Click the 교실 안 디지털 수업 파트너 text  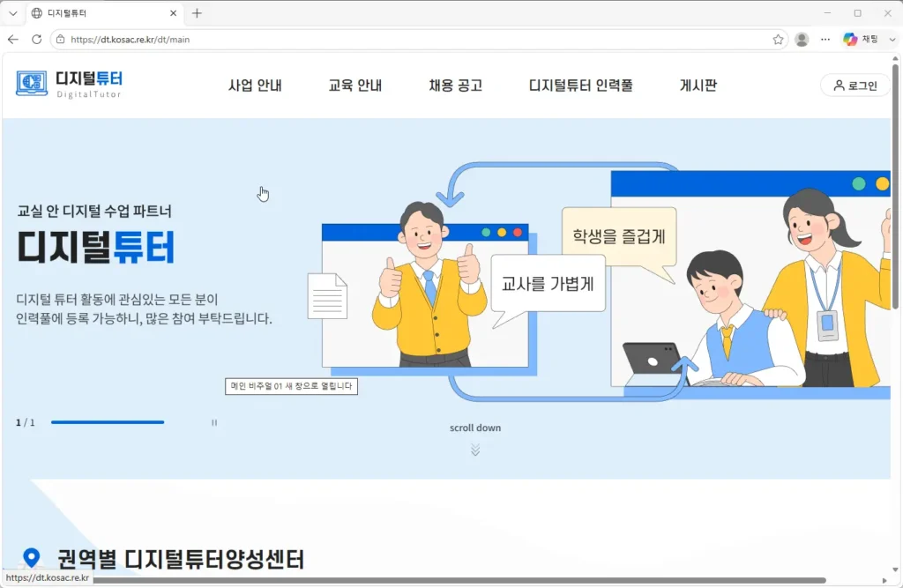[94, 212]
